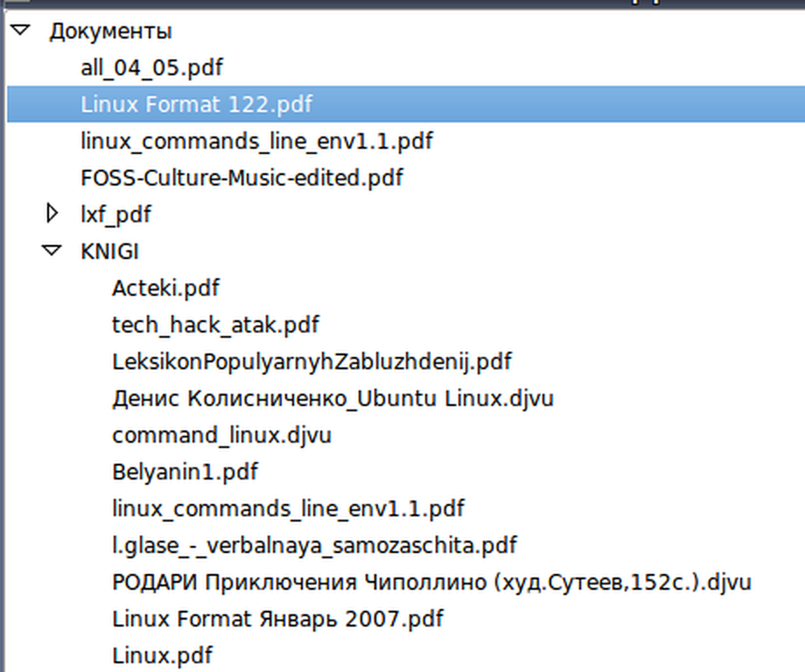Open РОДАРИ Приключения Чиполлино djvu file
805x672 pixels.
[x=431, y=583]
